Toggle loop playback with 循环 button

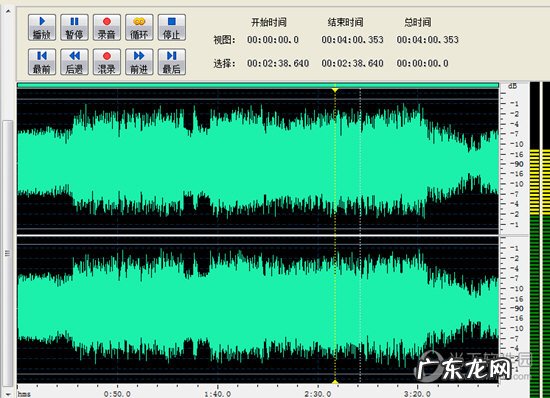point(139,27)
